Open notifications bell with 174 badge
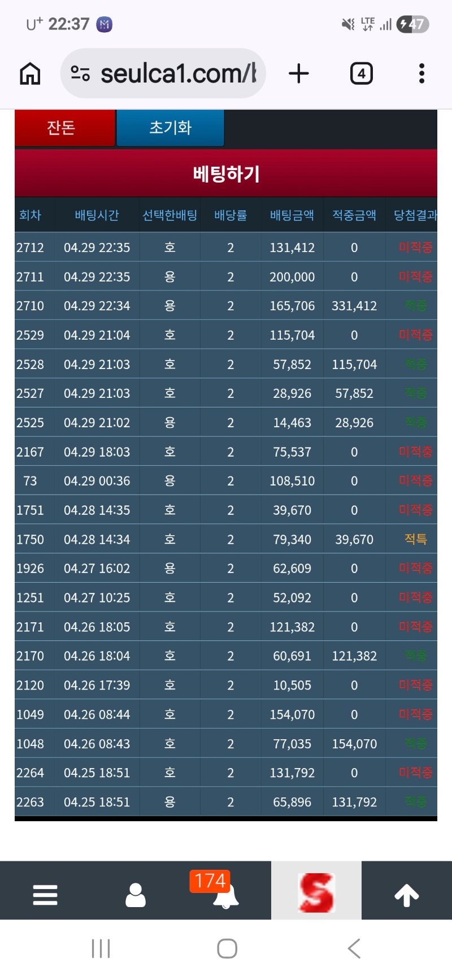452x980 pixels. [225, 894]
